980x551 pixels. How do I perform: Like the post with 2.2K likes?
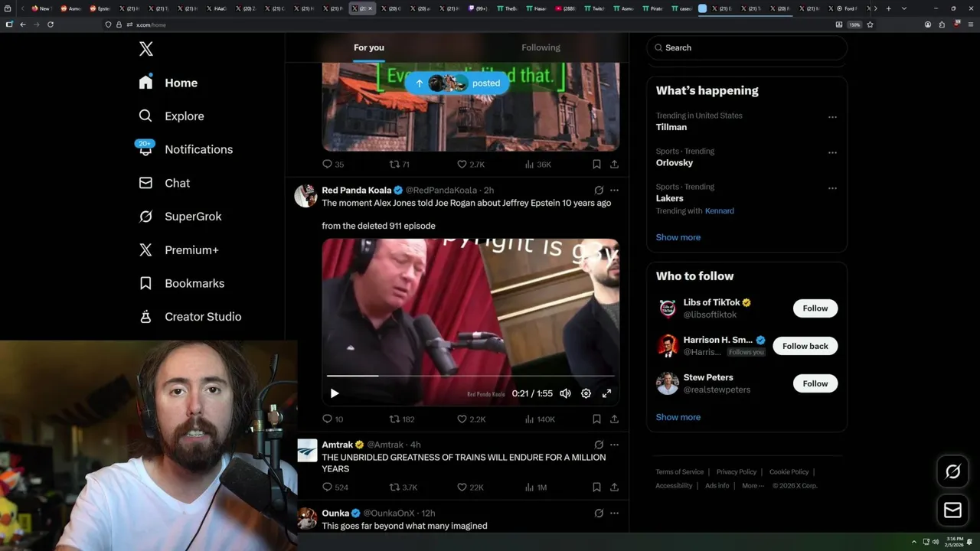(x=471, y=419)
